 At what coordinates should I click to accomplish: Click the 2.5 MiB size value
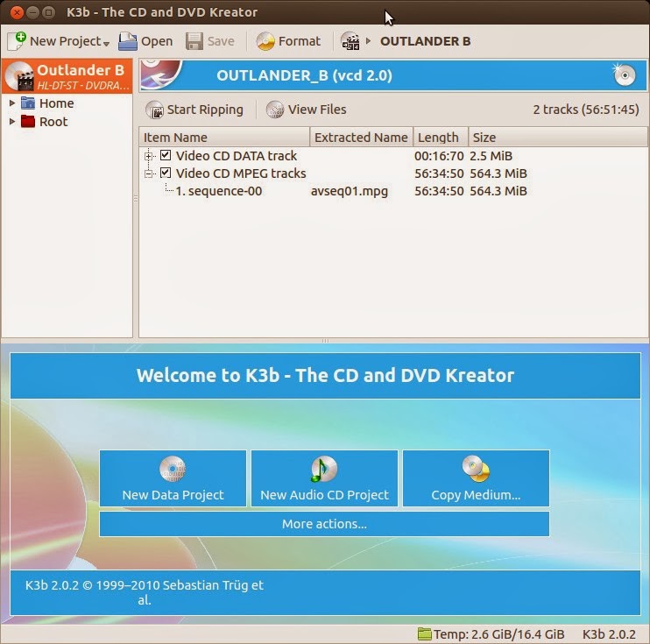click(x=491, y=156)
